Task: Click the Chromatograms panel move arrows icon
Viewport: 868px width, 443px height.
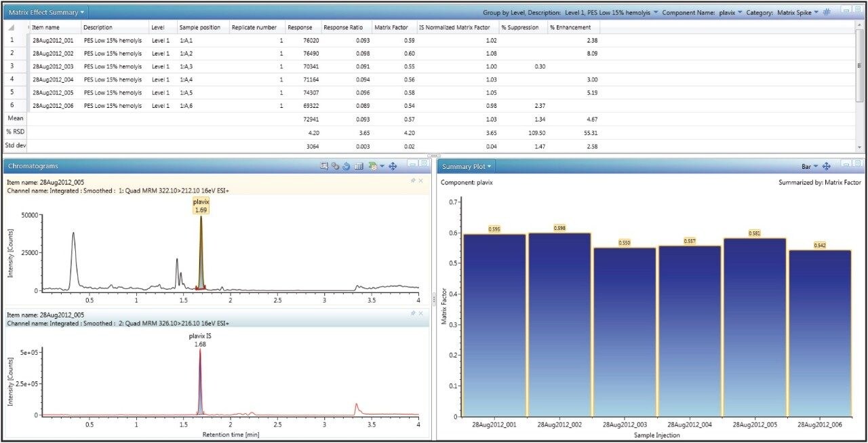Action: tap(393, 166)
